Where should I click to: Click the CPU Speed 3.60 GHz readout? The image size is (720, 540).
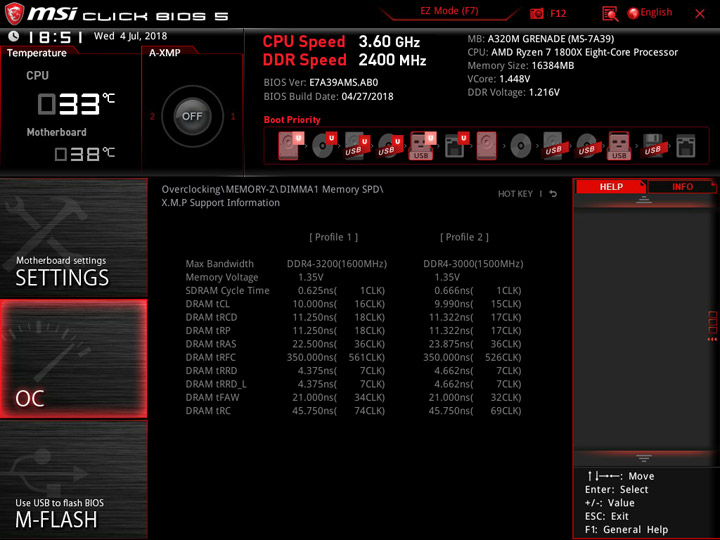(341, 41)
